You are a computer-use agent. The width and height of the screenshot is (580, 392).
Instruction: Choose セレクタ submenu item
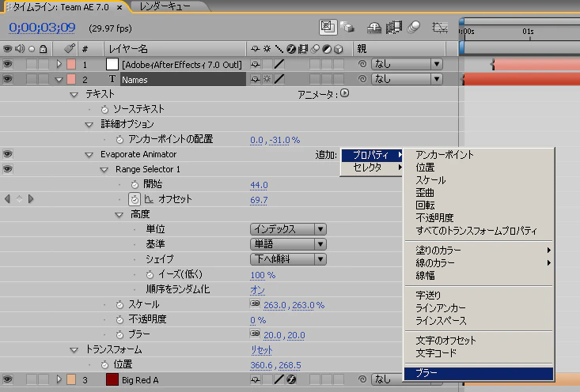click(x=371, y=168)
